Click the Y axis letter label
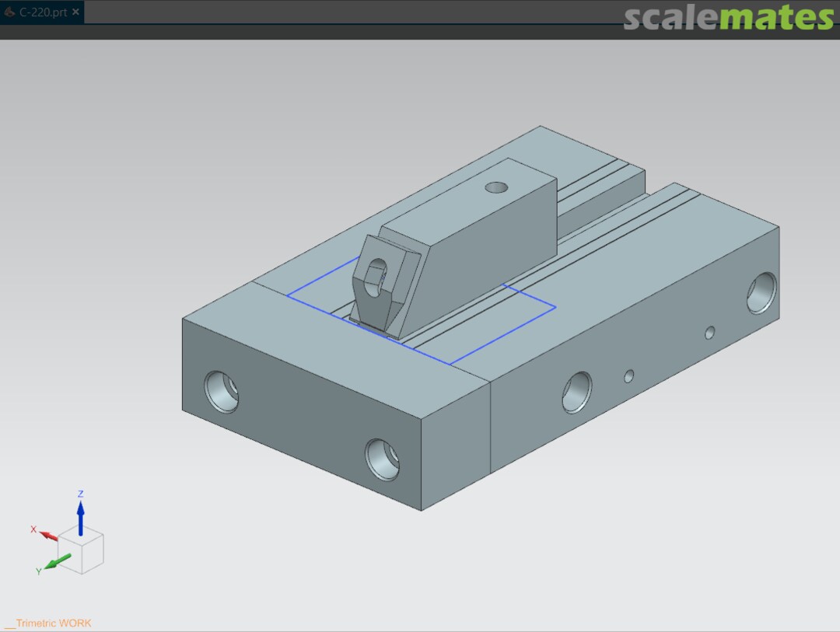The height and width of the screenshot is (632, 840). 38,571
